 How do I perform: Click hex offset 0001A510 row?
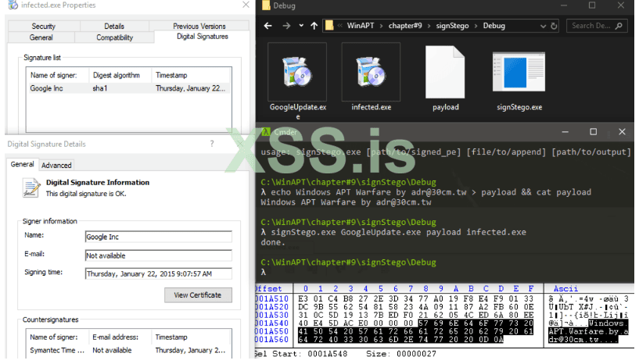272,299
